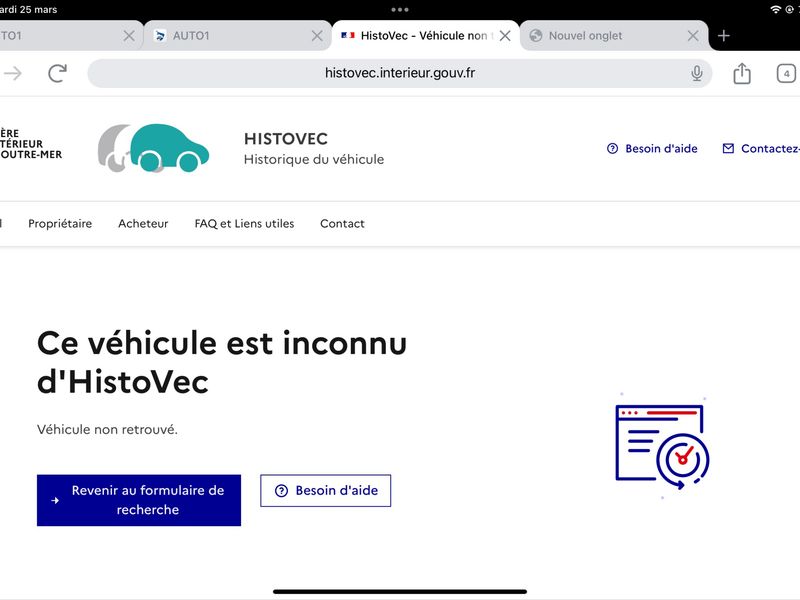Tap the home indicator bar
Image resolution: width=800 pixels, height=600 pixels.
click(400, 592)
